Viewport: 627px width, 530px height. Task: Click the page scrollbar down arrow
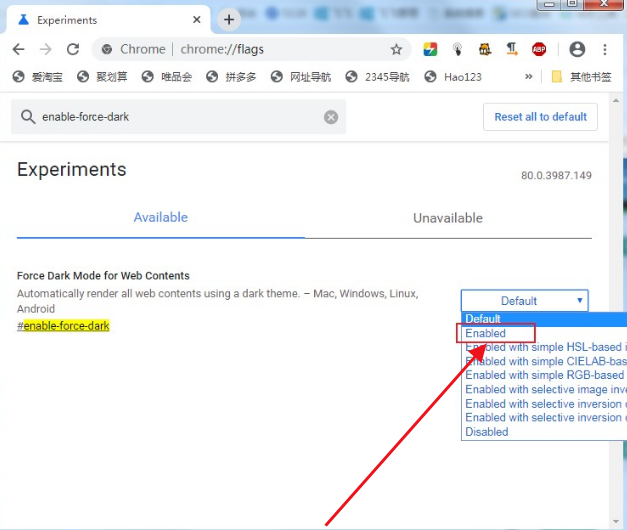click(x=615, y=521)
